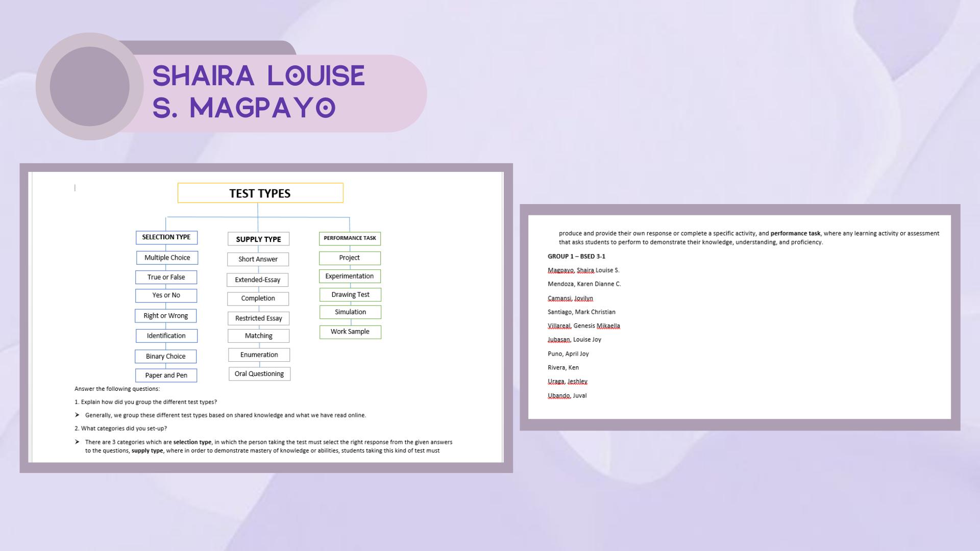The width and height of the screenshot is (980, 551).
Task: Click the Restricted Essay box
Action: (258, 318)
